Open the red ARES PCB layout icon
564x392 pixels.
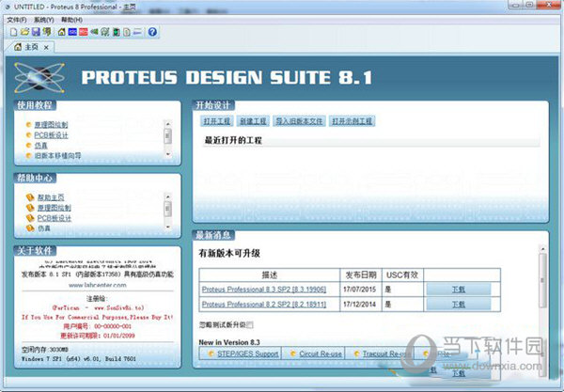coord(83,32)
